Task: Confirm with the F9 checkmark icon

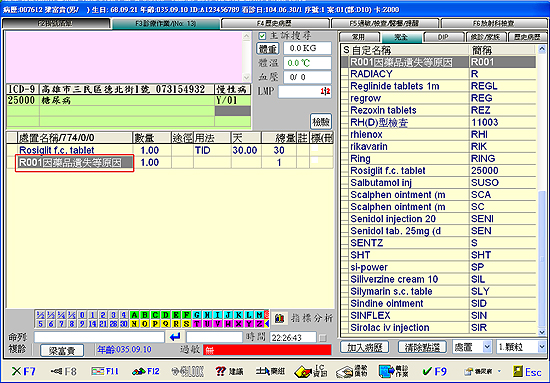Action: coord(435,371)
